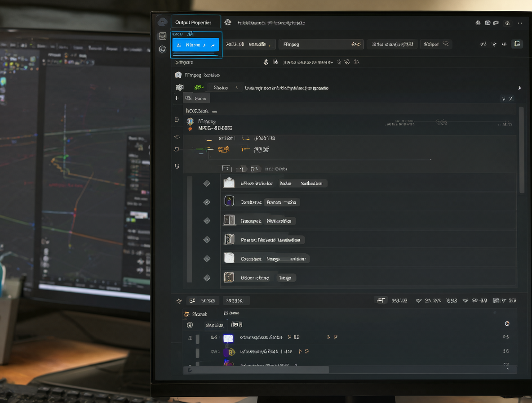The width and height of the screenshot is (532, 403).
Task: Click the button between FFmpeg field and Kolpet
Action: [x=392, y=45]
